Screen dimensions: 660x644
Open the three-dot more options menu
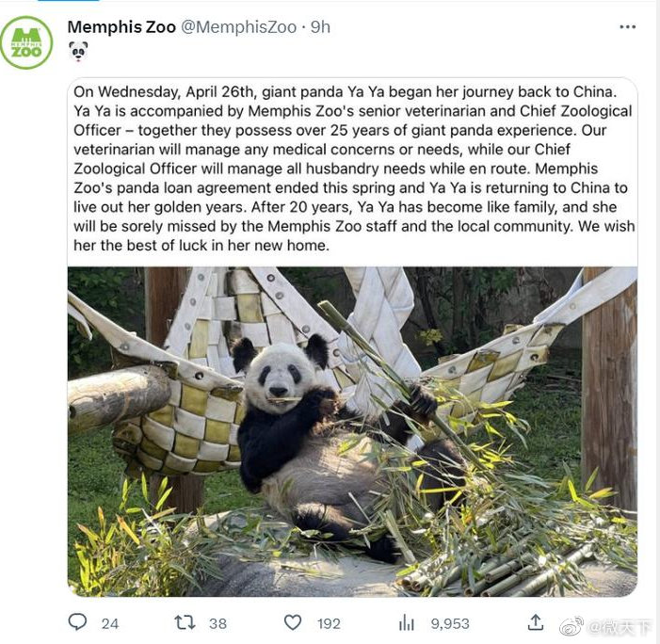(627, 27)
